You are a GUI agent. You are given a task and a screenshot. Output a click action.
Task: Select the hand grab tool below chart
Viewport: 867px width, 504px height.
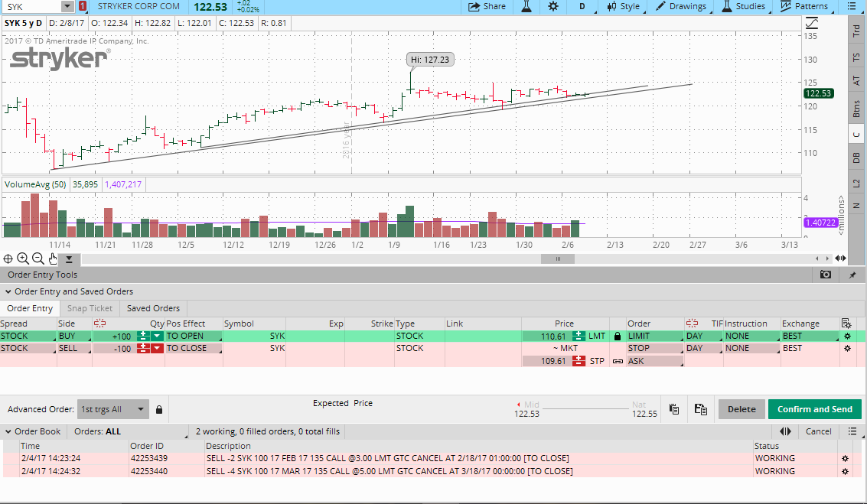pyautogui.click(x=53, y=259)
